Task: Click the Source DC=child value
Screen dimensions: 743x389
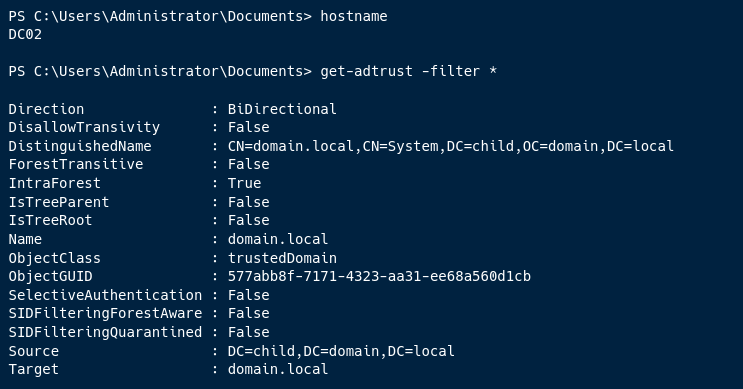Action: (341, 351)
